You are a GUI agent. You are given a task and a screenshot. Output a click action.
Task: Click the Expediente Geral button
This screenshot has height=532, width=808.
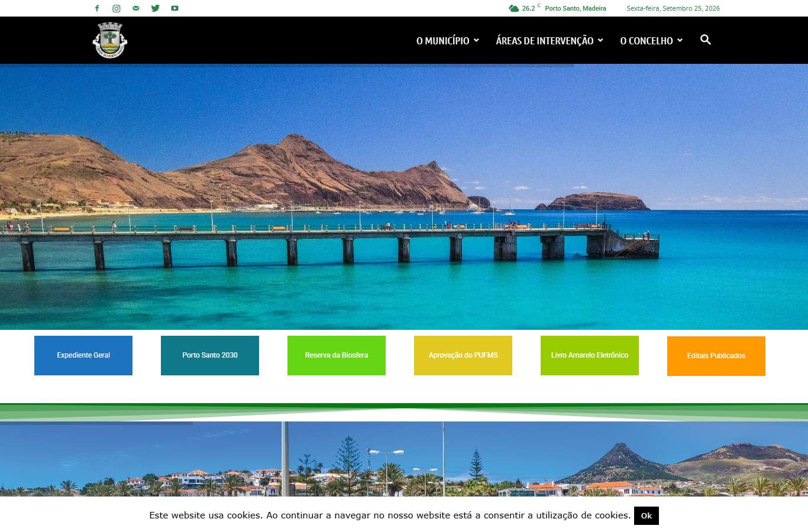(x=83, y=355)
